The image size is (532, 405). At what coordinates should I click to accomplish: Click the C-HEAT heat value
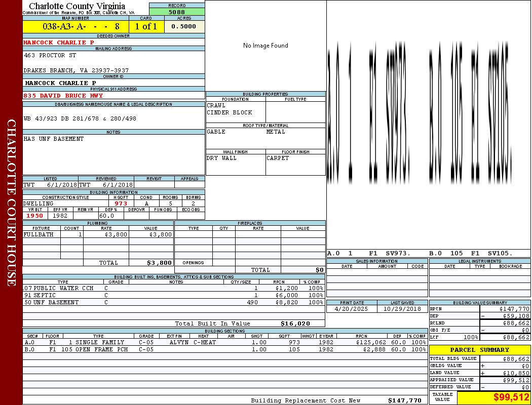click(205, 343)
